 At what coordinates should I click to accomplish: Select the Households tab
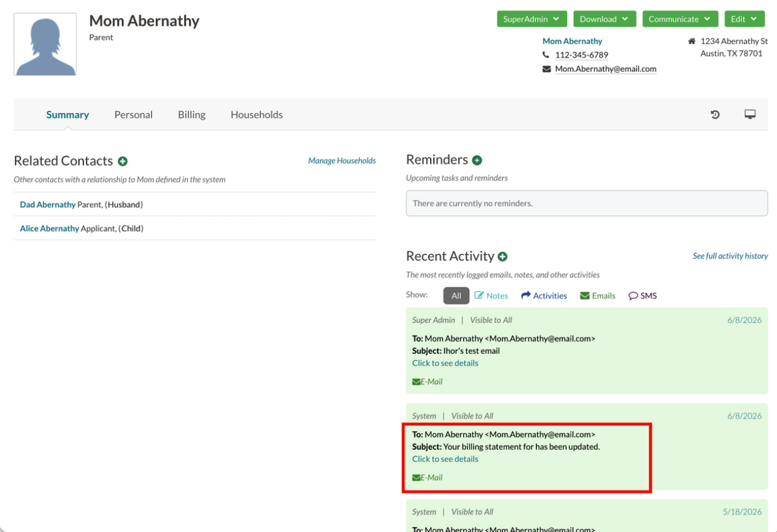(x=257, y=115)
